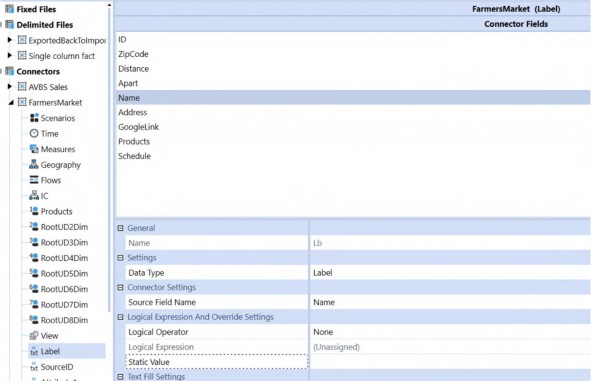Click the Static Value property label
Screen dimensions: 591x381
pyautogui.click(x=149, y=362)
